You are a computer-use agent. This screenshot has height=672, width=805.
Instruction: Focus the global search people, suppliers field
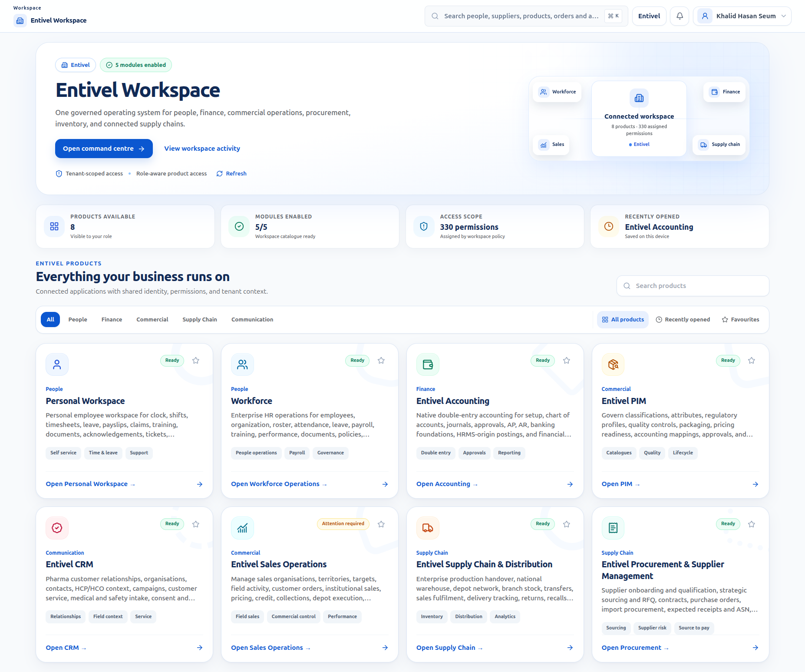pyautogui.click(x=526, y=16)
